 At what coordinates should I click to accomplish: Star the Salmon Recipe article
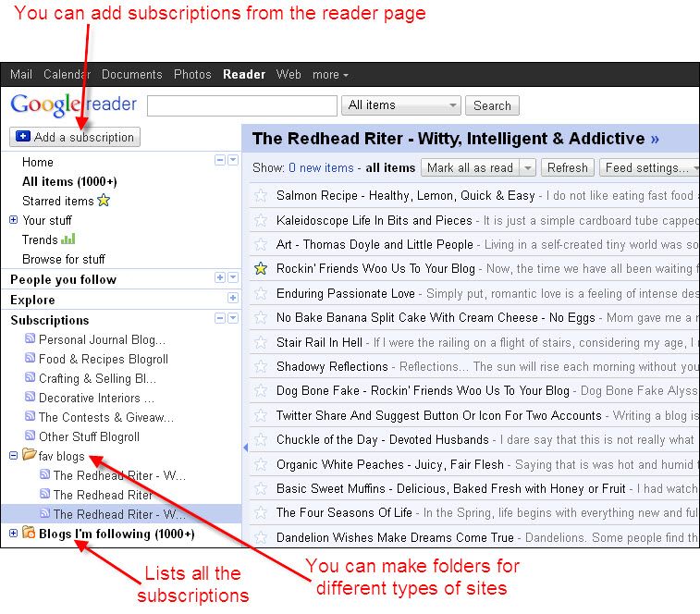click(x=260, y=196)
